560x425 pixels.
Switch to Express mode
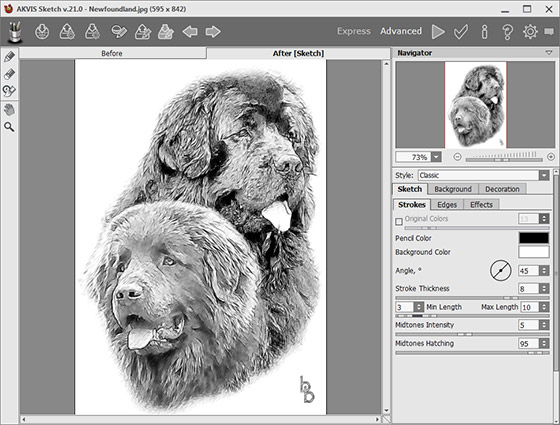(354, 31)
